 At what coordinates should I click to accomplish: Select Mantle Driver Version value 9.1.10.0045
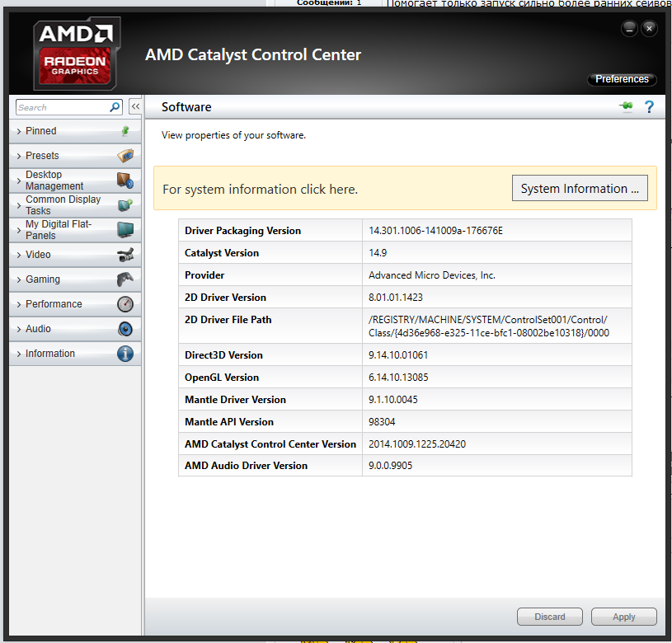(393, 400)
